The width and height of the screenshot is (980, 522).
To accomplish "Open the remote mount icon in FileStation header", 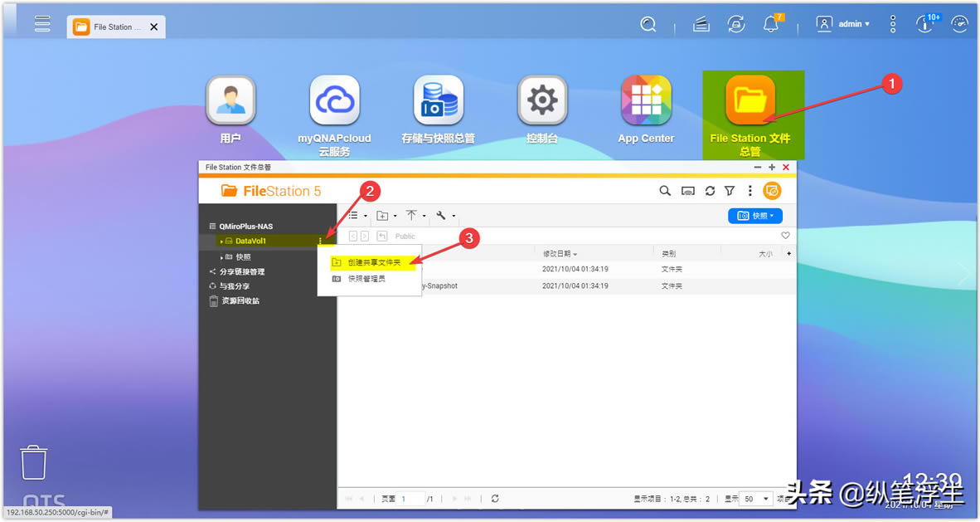I will coord(687,191).
